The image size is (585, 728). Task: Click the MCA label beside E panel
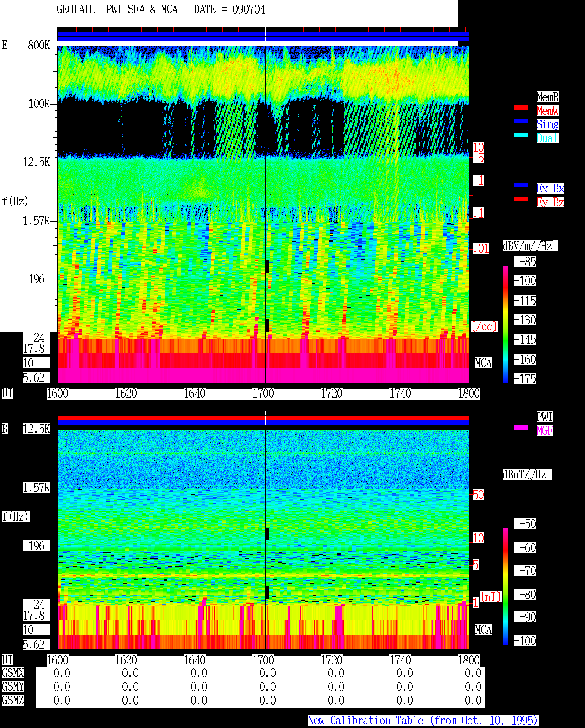pyautogui.click(x=484, y=363)
